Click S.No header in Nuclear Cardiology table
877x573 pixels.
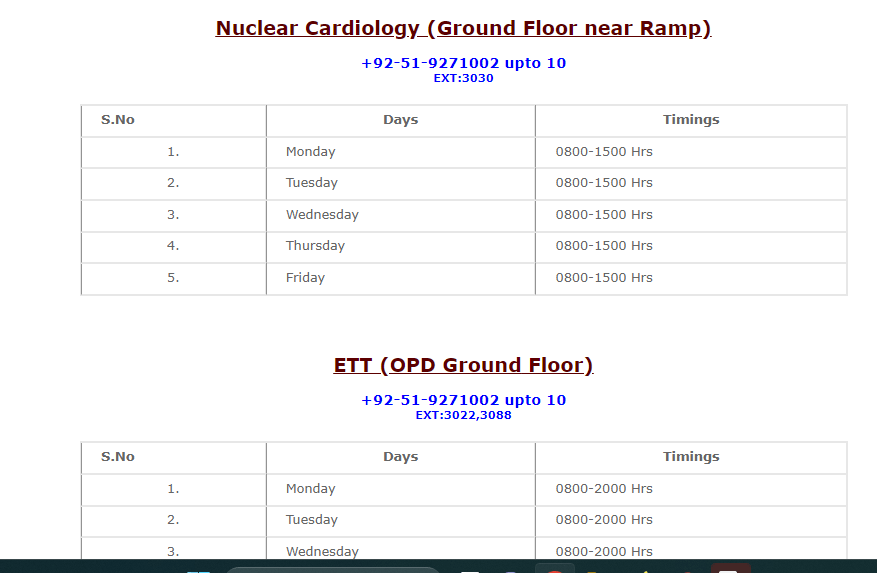[118, 120]
